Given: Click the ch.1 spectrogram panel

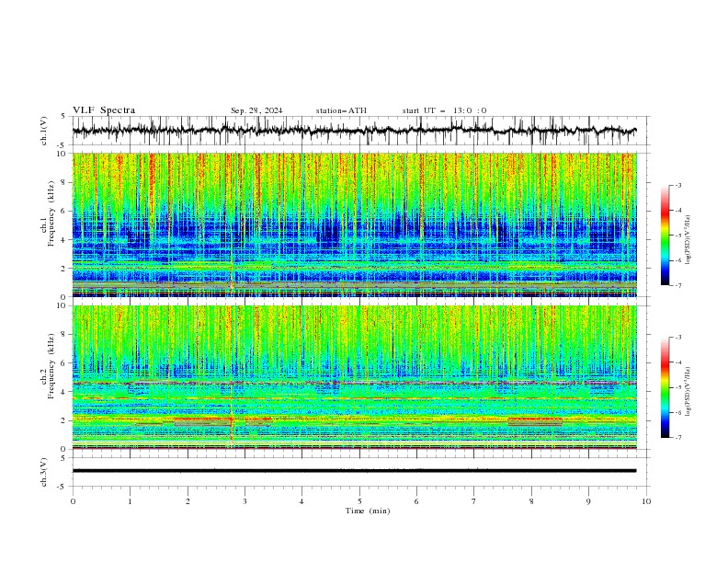Looking at the screenshot, I should pos(355,224).
